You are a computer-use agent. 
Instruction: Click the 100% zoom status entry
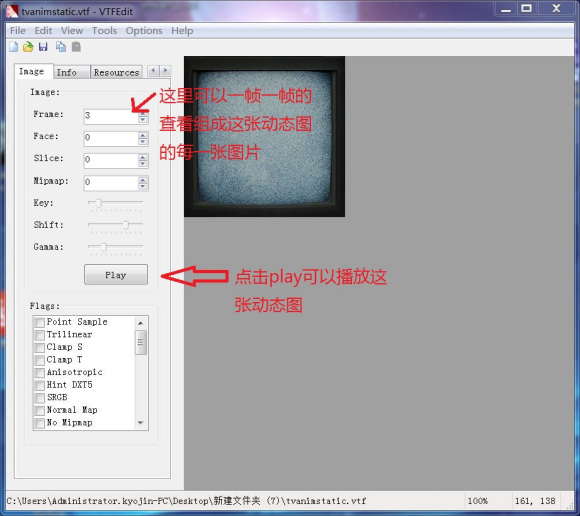(x=478, y=501)
